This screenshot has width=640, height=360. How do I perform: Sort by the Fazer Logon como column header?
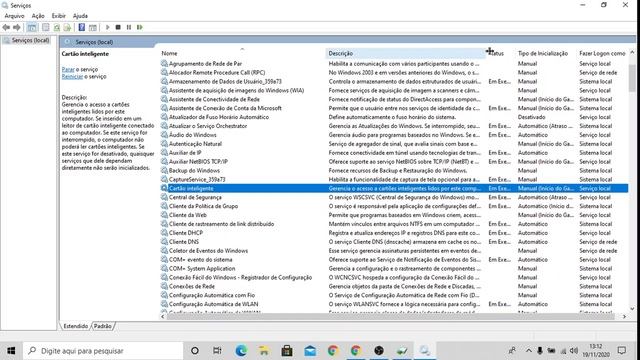tap(602, 53)
